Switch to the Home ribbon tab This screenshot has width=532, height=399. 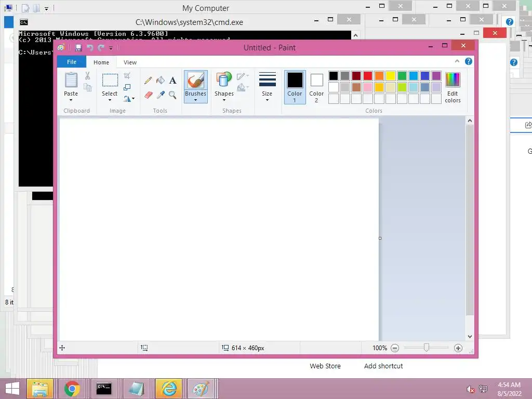(x=101, y=62)
